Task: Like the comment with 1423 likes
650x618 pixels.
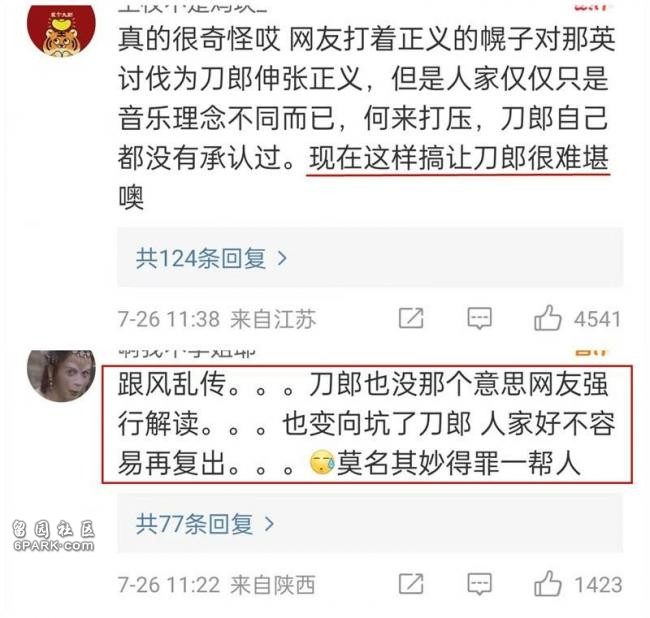Action: click(x=548, y=584)
